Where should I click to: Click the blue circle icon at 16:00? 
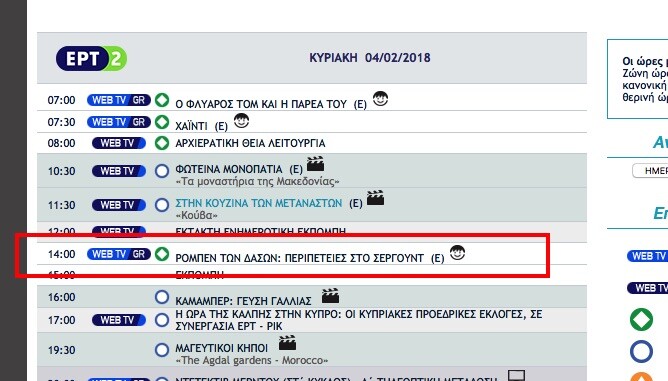pos(162,297)
